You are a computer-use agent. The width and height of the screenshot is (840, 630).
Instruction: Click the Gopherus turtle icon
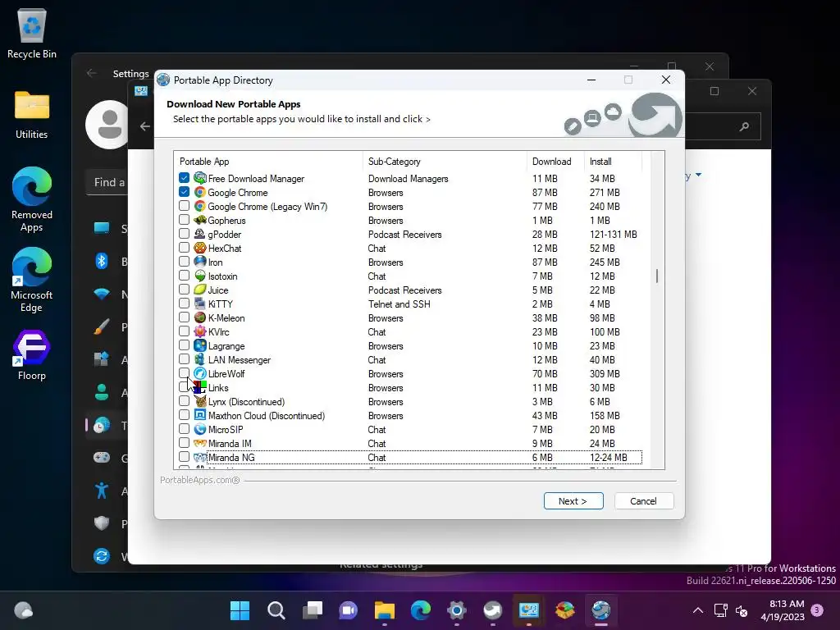pos(200,220)
